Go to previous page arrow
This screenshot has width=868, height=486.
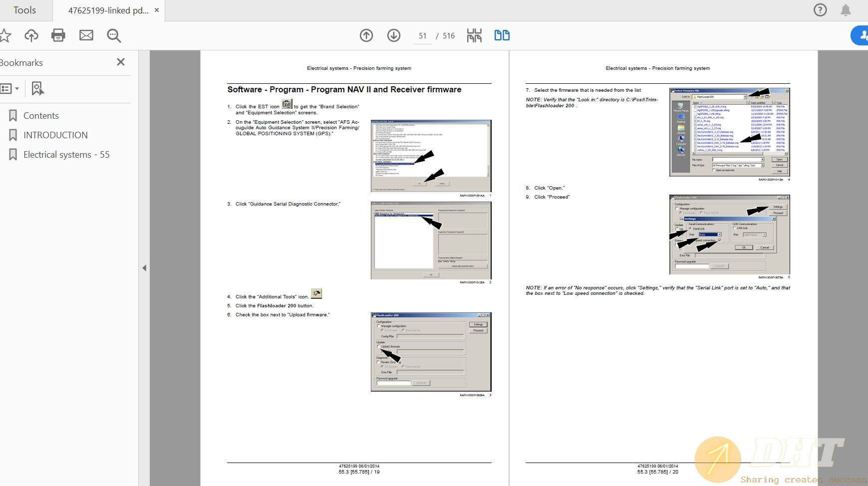tap(366, 35)
